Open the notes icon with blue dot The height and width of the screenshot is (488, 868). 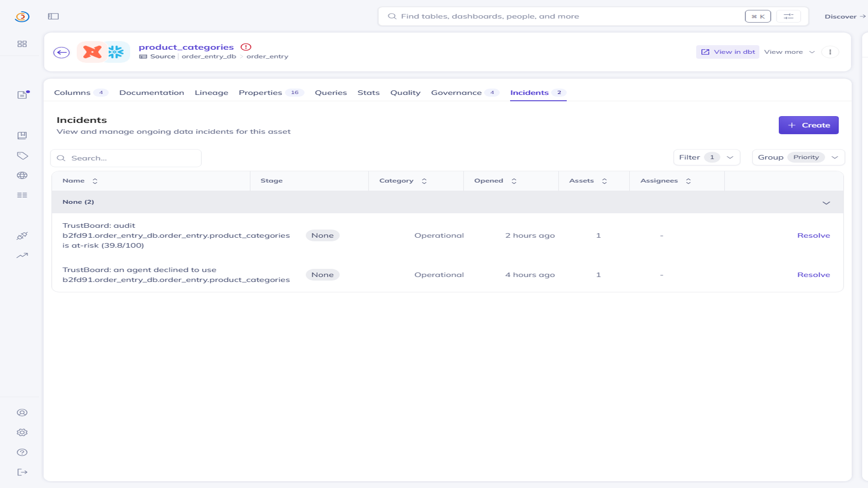[23, 94]
